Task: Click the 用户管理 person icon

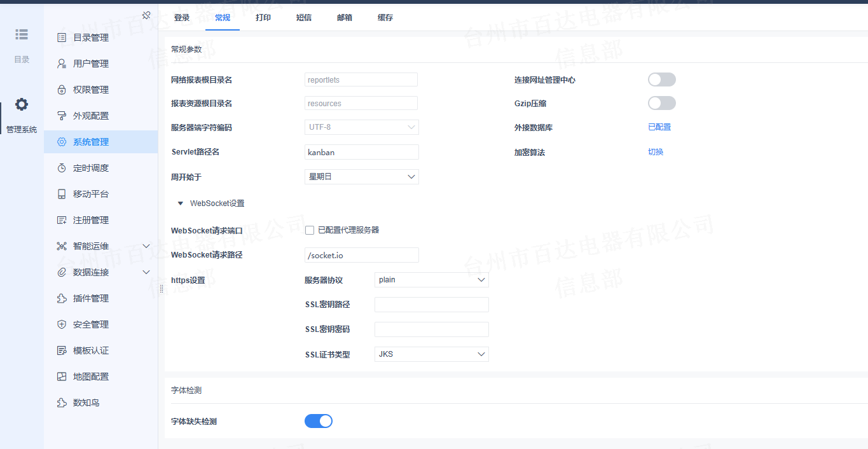Action: 62,64
